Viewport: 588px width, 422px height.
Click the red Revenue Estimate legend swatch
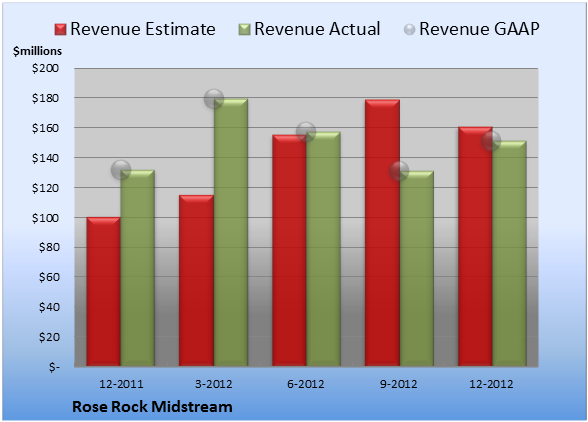pos(60,30)
